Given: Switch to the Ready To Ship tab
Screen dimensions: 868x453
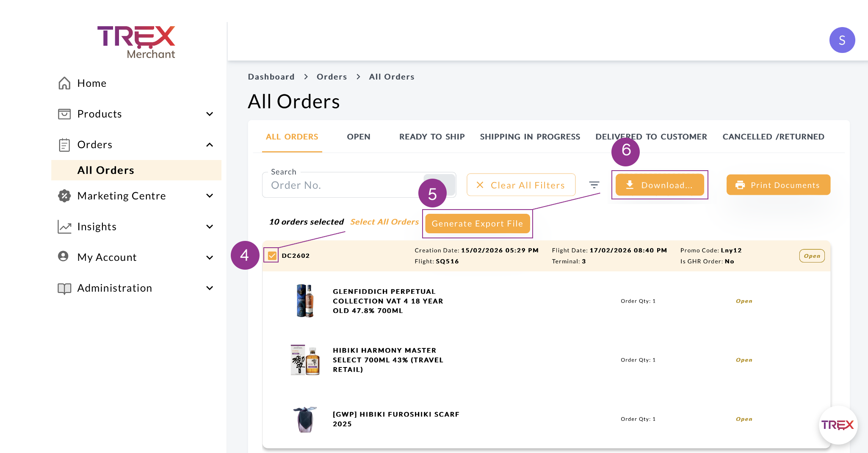Looking at the screenshot, I should (432, 137).
